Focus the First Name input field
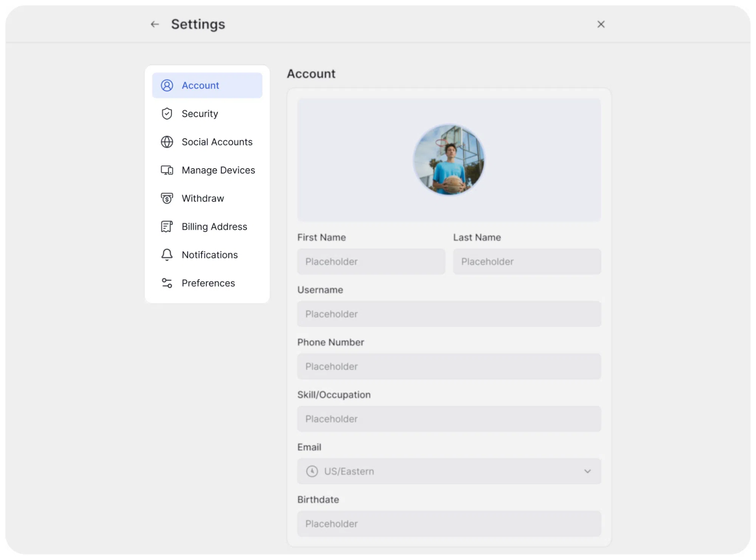 click(x=371, y=261)
